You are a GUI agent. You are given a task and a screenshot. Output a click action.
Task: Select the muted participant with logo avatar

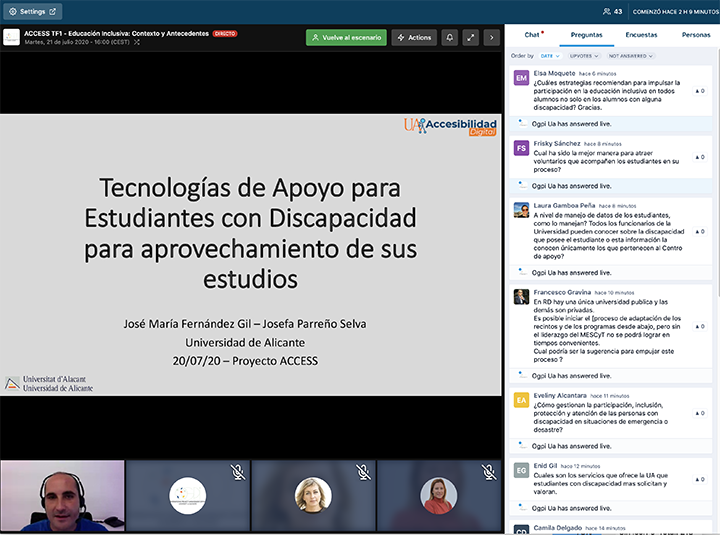click(188, 496)
